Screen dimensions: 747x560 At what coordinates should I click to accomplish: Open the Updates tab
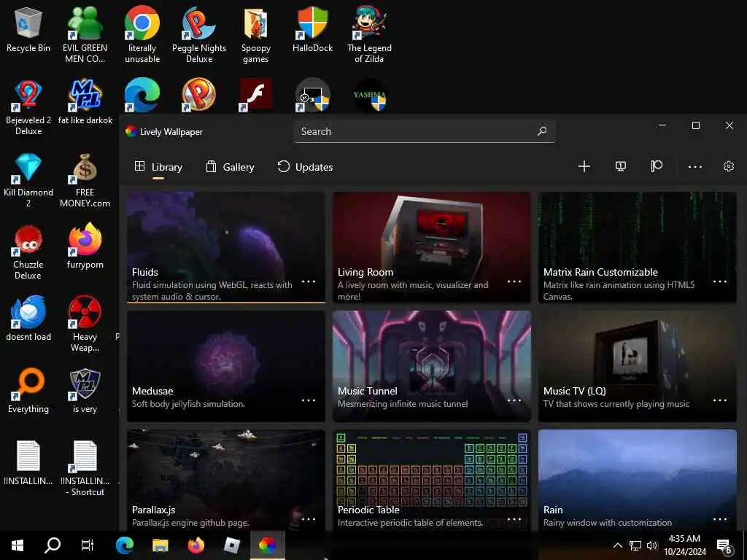pyautogui.click(x=306, y=167)
